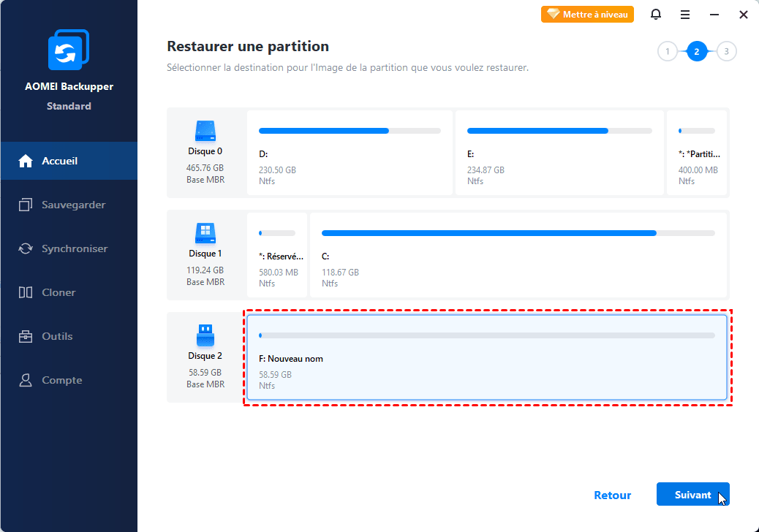This screenshot has width=759, height=532.
Task: Select the E: 234.87 GB partition
Action: tap(559, 153)
